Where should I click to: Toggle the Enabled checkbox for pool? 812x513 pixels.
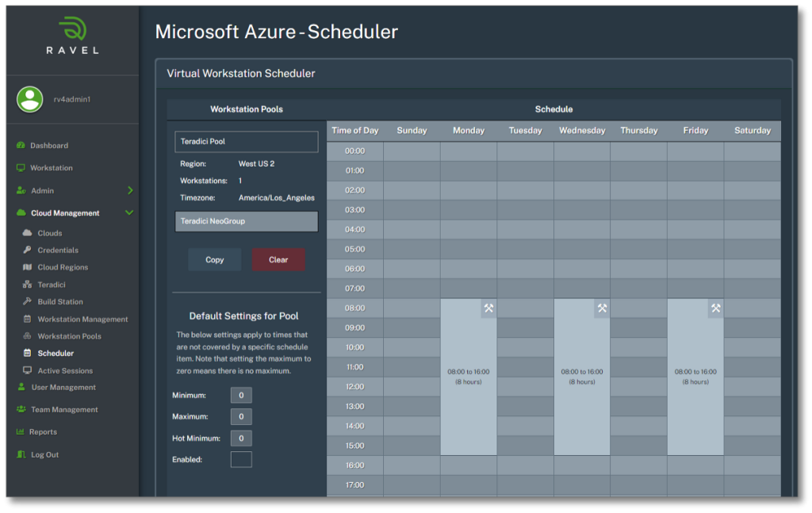[241, 460]
